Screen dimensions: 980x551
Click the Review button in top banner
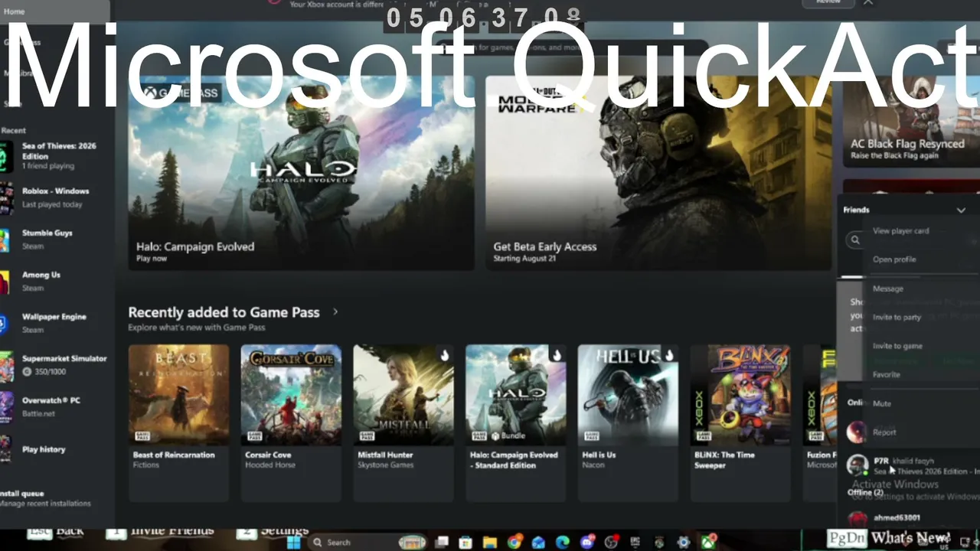coord(828,2)
